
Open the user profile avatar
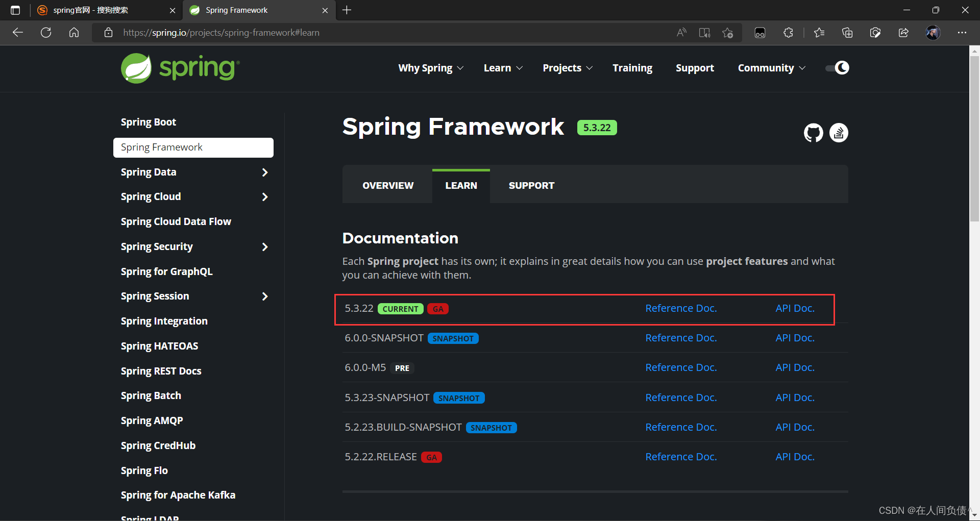coord(933,33)
